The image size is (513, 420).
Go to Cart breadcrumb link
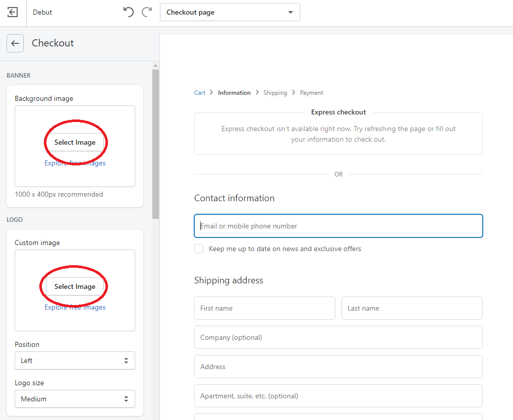[200, 93]
